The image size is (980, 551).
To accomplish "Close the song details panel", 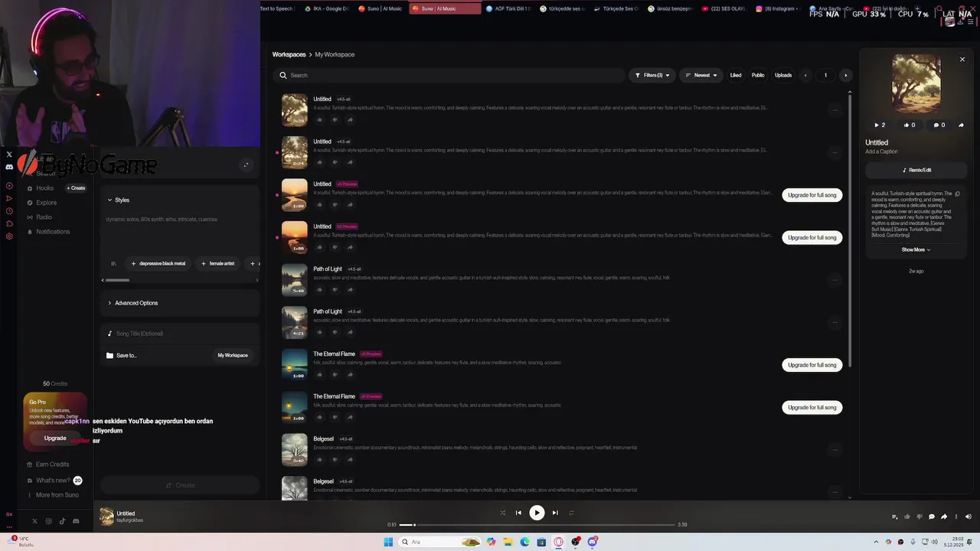I will click(x=962, y=60).
